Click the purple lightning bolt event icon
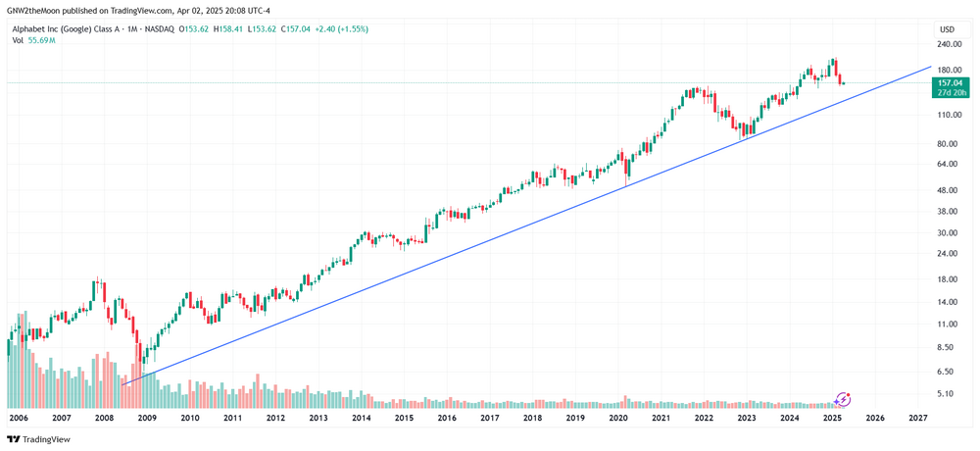 click(x=844, y=399)
